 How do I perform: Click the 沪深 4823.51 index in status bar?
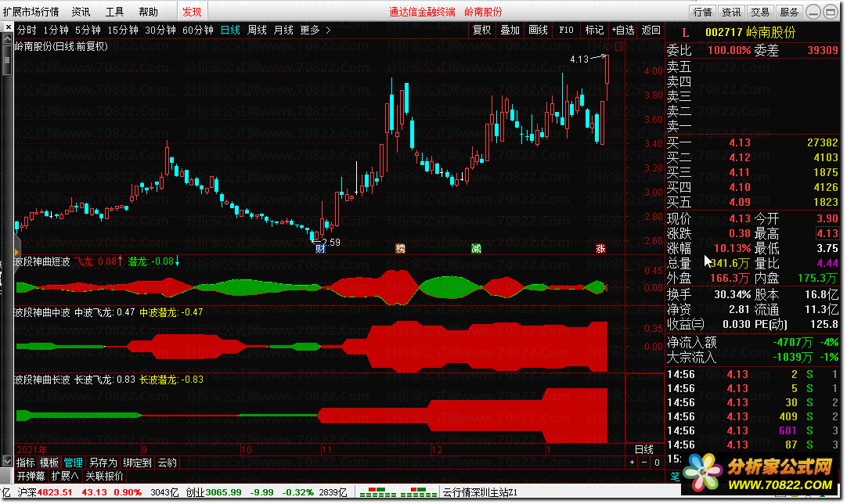pos(45,493)
